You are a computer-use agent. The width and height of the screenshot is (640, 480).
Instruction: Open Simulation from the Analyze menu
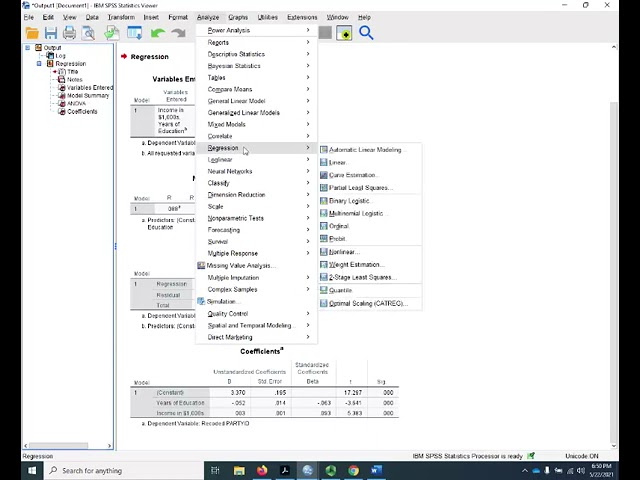256,302
